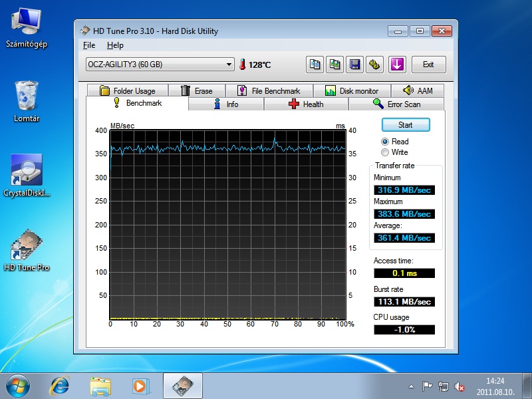Show hidden tray icons arrow
The width and height of the screenshot is (532, 399).
tap(411, 386)
